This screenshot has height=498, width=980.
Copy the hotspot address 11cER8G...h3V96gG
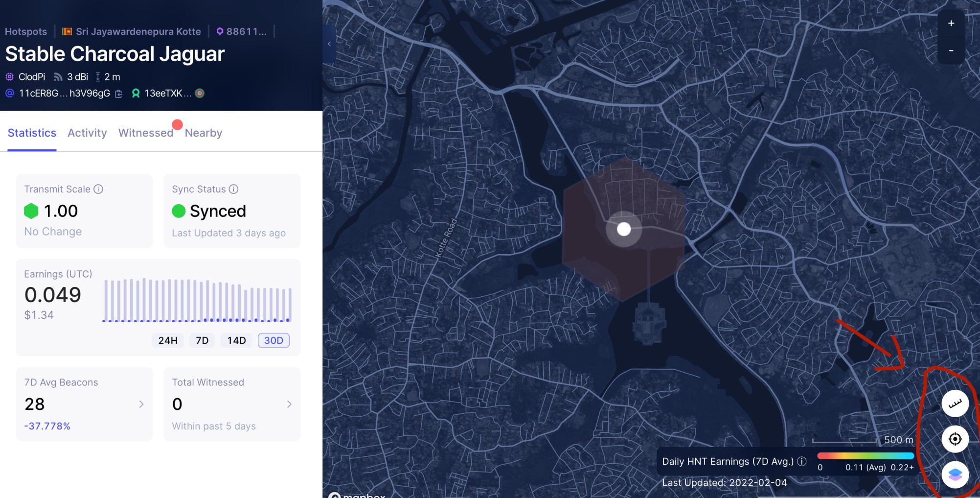tap(118, 94)
